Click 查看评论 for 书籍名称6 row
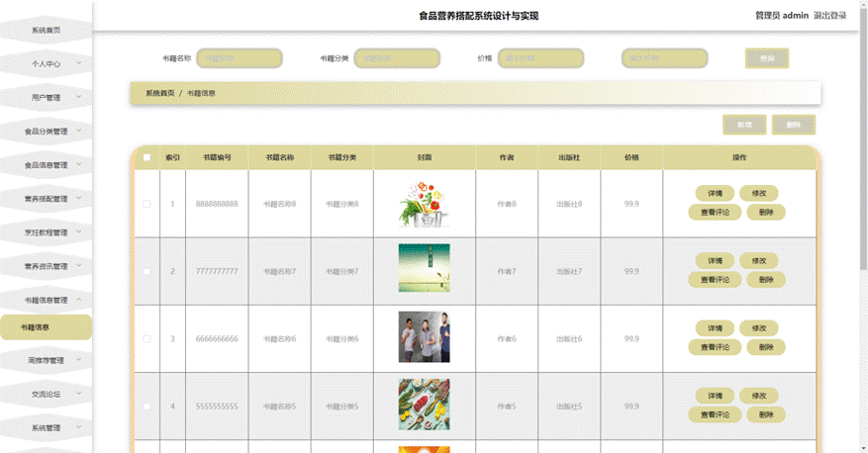Image resolution: width=868 pixels, height=453 pixels. 715,347
